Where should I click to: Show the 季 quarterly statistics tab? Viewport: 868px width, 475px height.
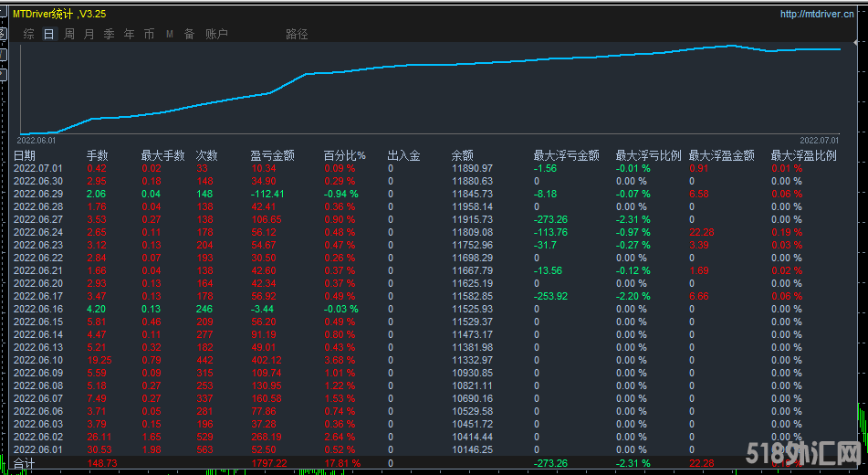pos(109,35)
